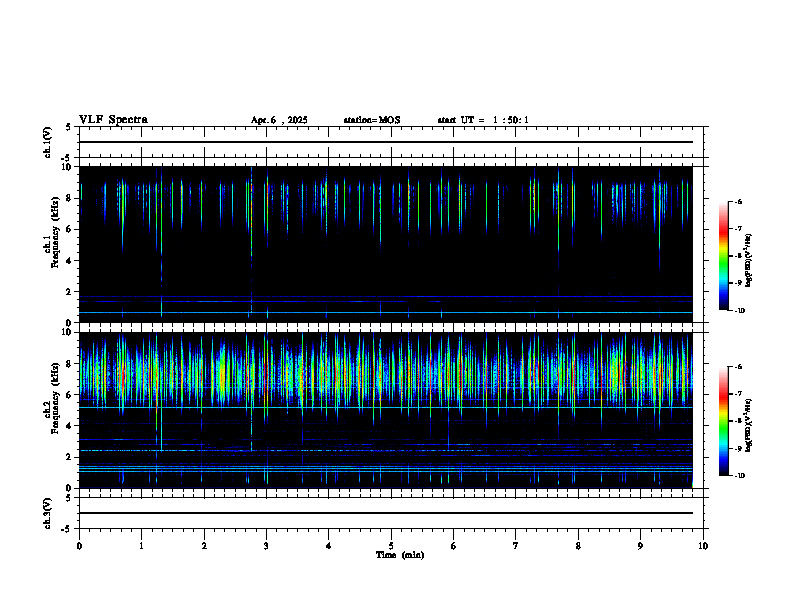Click the "8" tick on the time axis
Image resolution: width=792 pixels, height=612 pixels.
tap(578, 546)
